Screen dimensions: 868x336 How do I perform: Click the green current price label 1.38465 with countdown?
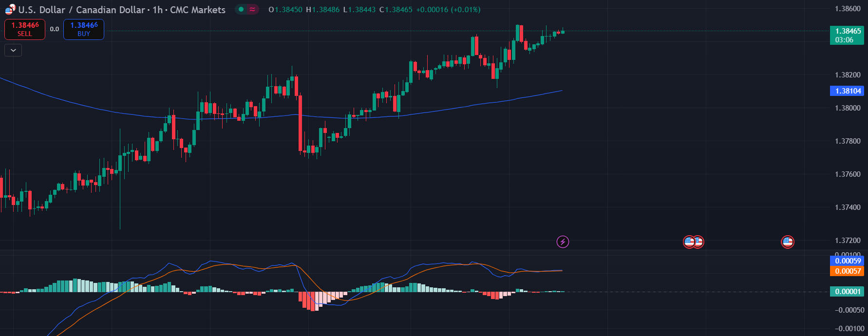pyautogui.click(x=847, y=36)
